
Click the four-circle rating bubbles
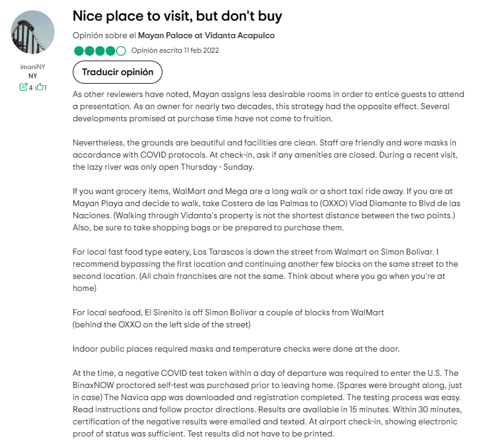coord(99,51)
